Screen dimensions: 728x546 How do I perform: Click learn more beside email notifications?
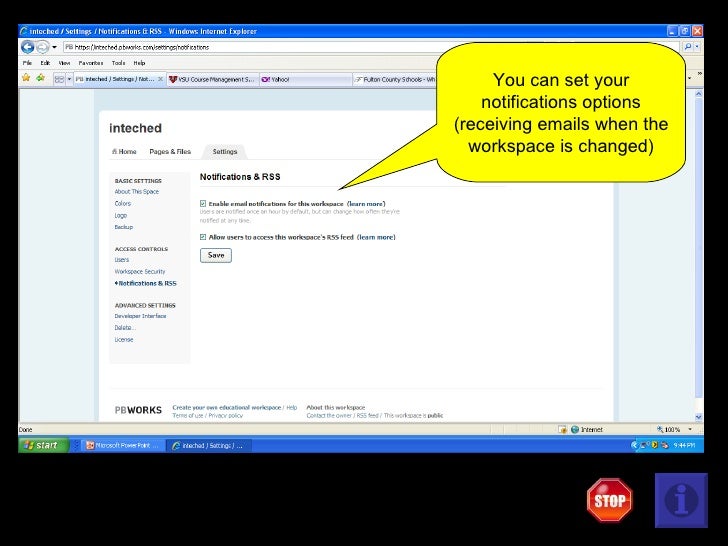(x=366, y=203)
